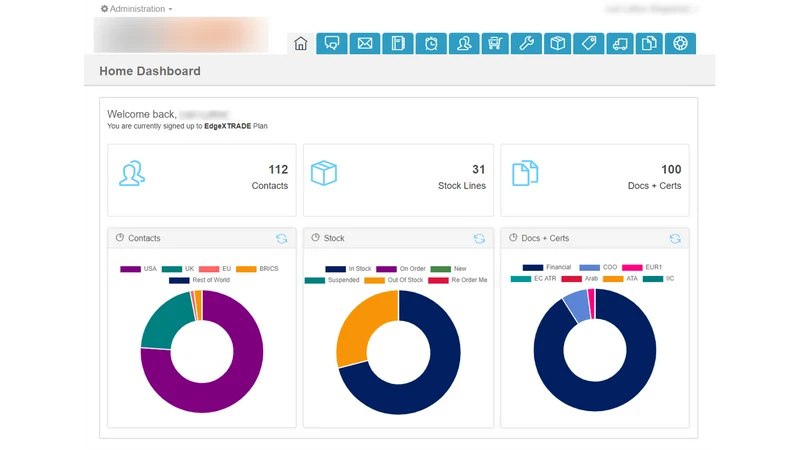Click the light-blue COO donut segment

pos(577,305)
